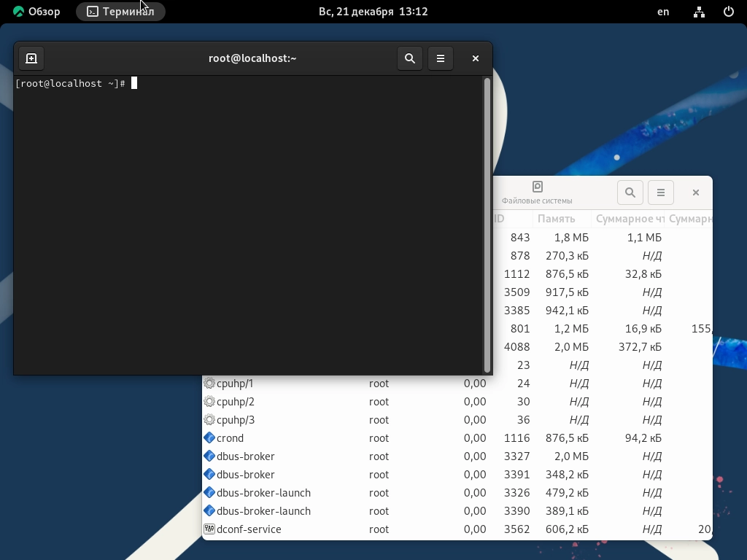Select the cpuhp/3 process row
This screenshot has height=560, width=747.
click(x=457, y=419)
